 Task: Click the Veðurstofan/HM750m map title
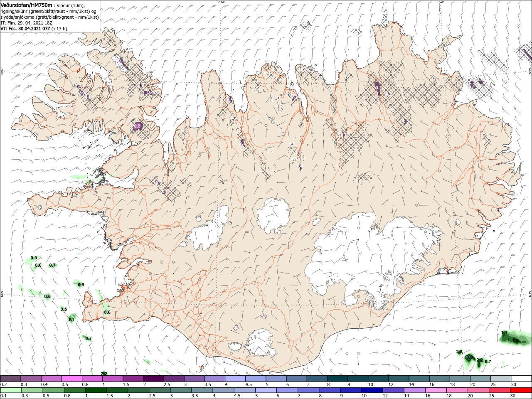tap(26, 5)
